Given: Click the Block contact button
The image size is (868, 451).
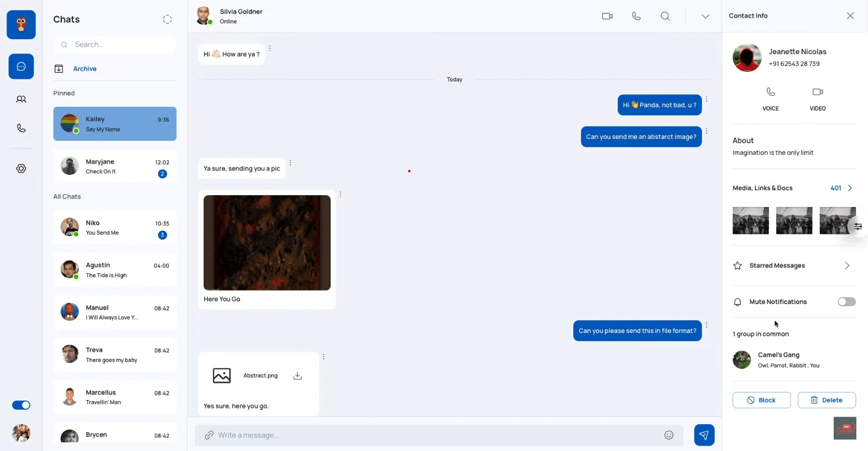Looking at the screenshot, I should click(761, 400).
